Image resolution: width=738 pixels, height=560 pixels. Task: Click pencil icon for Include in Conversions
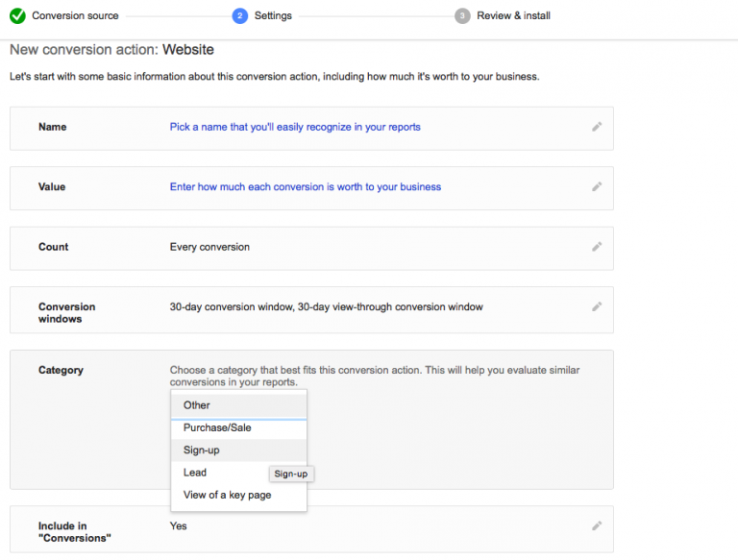[597, 525]
